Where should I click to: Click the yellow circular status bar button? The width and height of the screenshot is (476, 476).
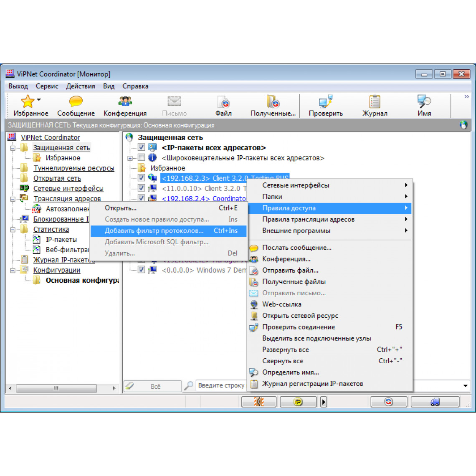[298, 402]
